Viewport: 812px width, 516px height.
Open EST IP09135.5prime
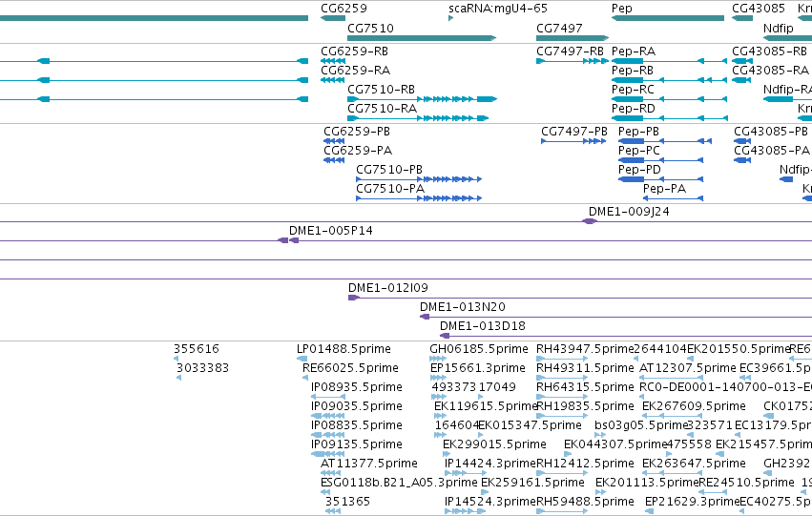point(356,445)
